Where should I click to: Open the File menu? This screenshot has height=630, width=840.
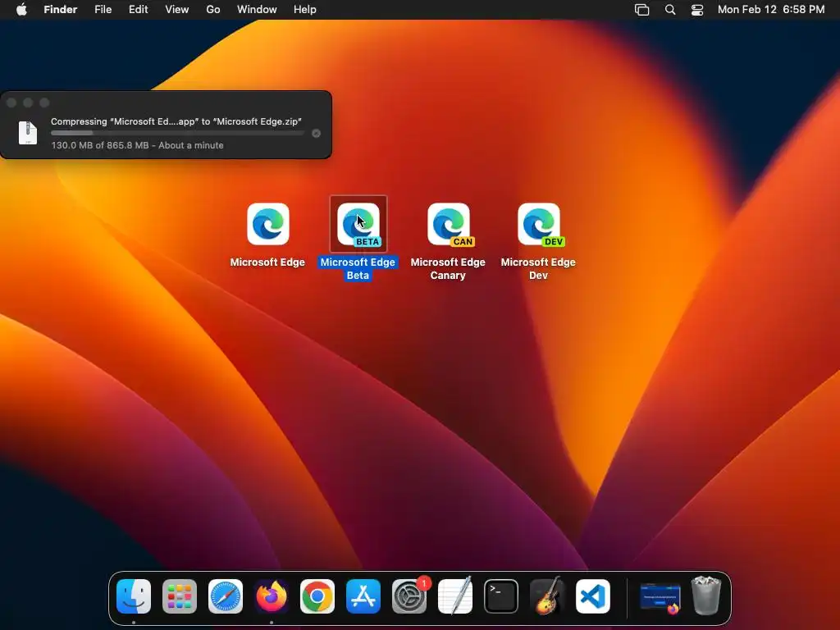click(103, 10)
